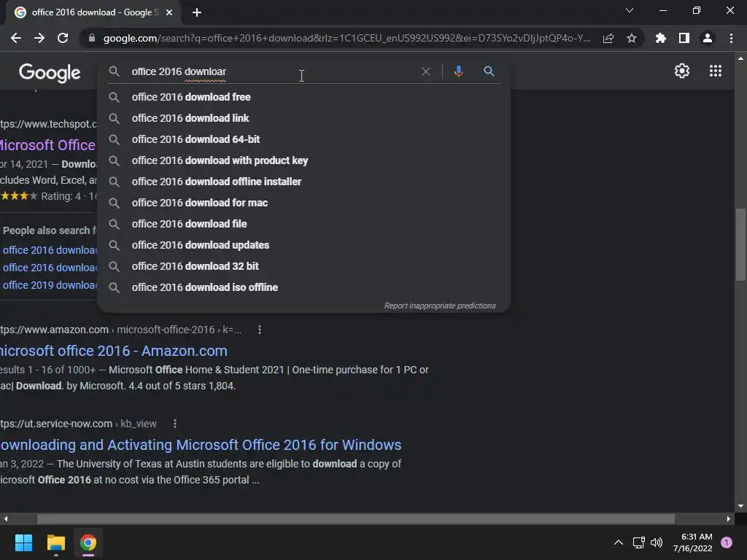Open options menu for Amazon result
This screenshot has width=747, height=560.
click(x=260, y=330)
